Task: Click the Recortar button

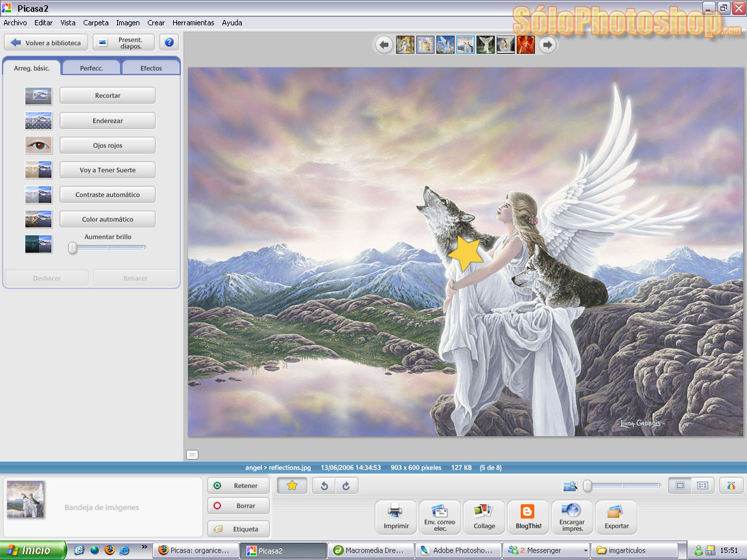Action: [108, 95]
